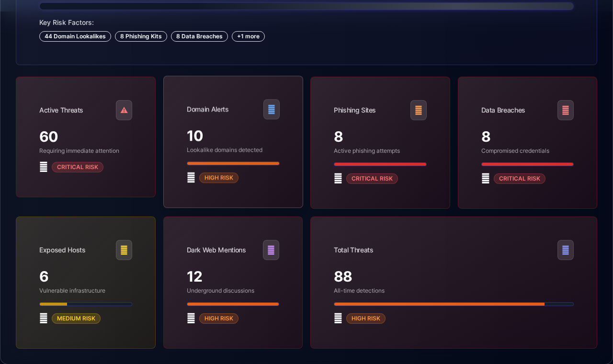Viewport: 613px width, 364px height.
Task: Open the Dark Web Mentions card count 12
Action: 194,276
